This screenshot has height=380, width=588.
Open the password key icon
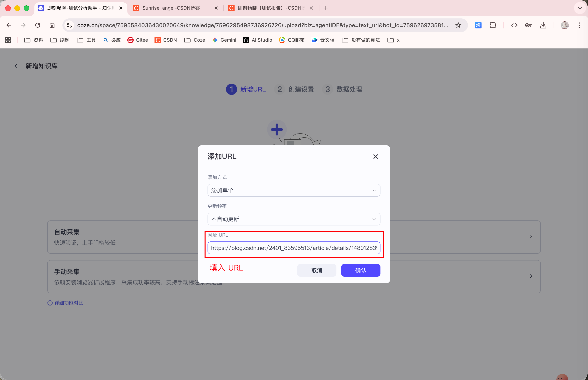[x=529, y=25]
